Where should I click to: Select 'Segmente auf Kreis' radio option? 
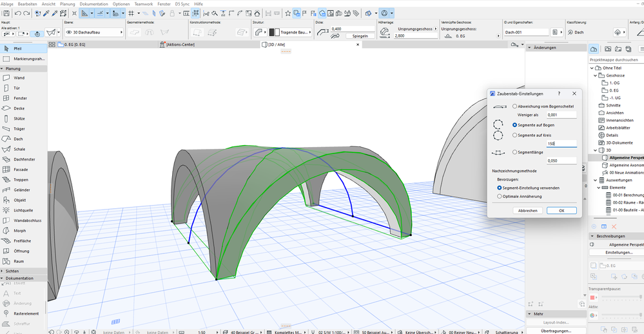[514, 135]
